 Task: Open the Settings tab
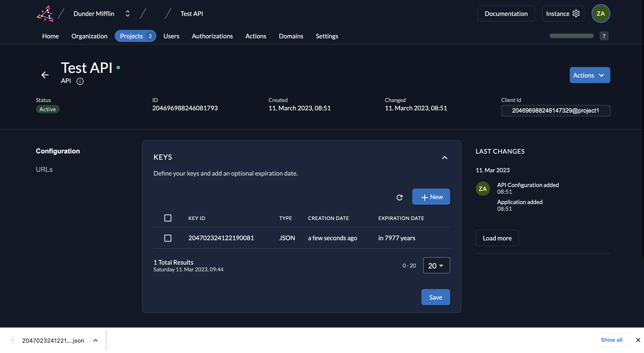pyautogui.click(x=327, y=36)
